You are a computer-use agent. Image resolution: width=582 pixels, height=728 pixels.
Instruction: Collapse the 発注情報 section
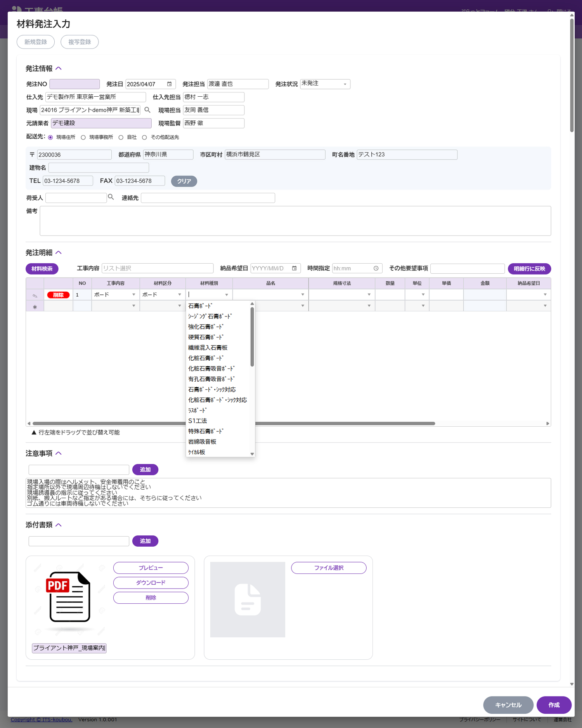click(x=59, y=68)
